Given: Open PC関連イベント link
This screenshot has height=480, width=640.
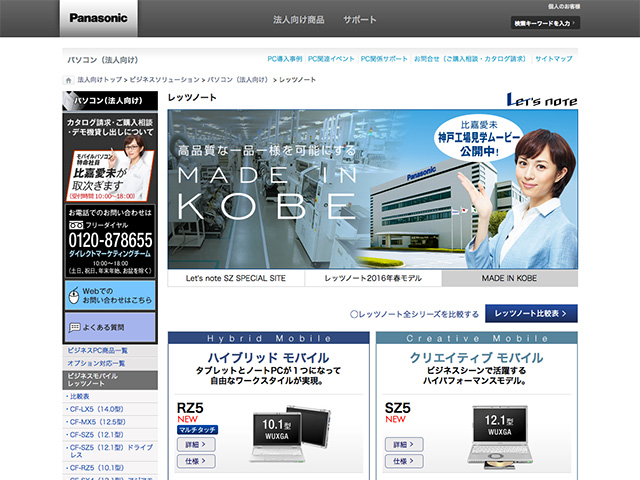Looking at the screenshot, I should click(331, 59).
